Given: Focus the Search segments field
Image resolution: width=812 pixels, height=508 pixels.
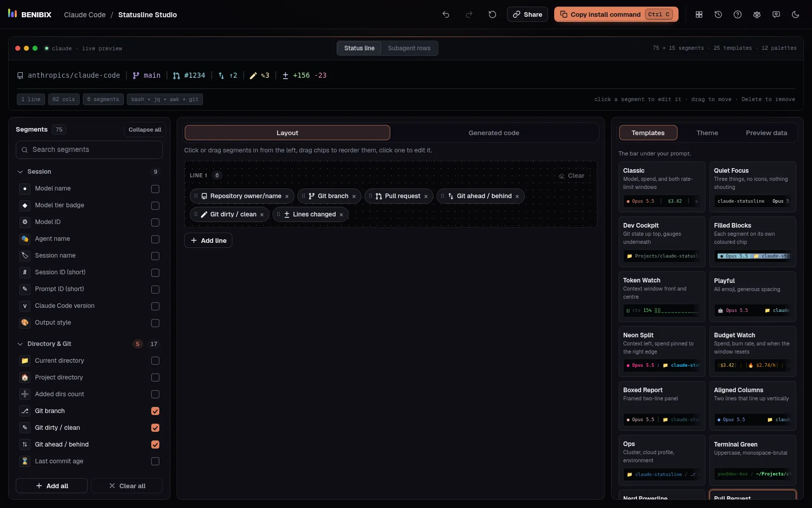Looking at the screenshot, I should tap(89, 150).
